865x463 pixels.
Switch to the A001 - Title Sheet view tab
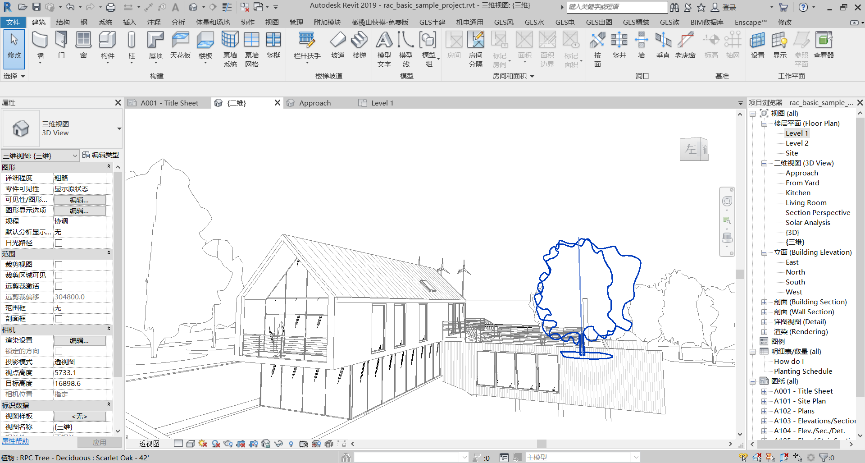pyautogui.click(x=168, y=103)
